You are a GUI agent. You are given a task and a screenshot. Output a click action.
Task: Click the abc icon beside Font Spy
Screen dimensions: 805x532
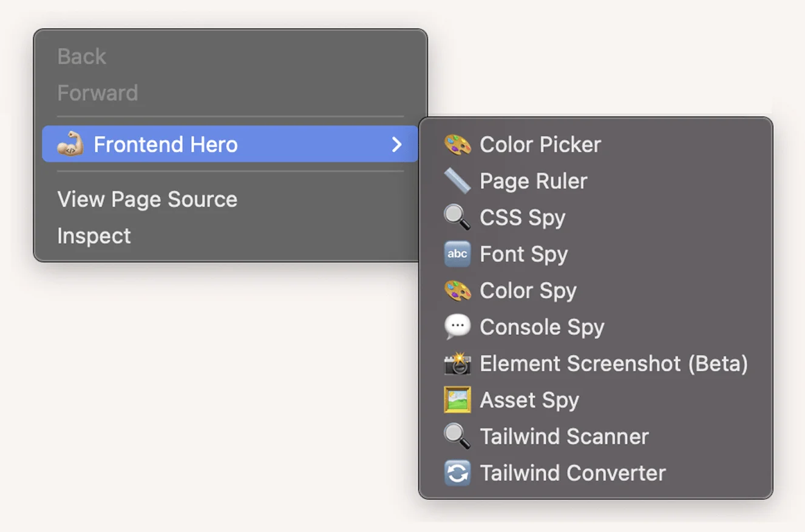click(457, 254)
